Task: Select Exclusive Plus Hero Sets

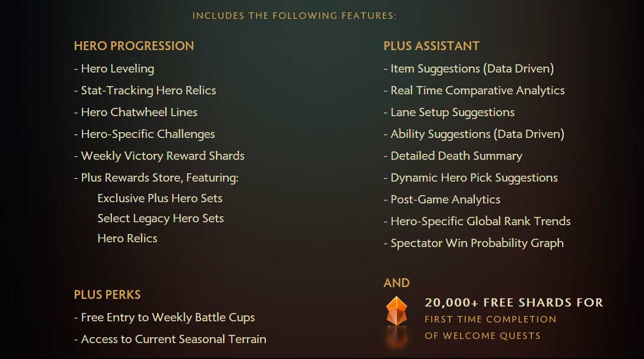Action: (160, 199)
